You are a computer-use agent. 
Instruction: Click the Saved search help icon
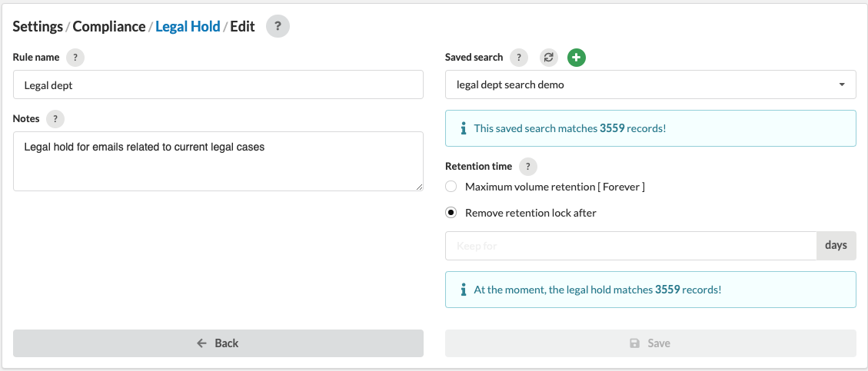click(x=519, y=58)
